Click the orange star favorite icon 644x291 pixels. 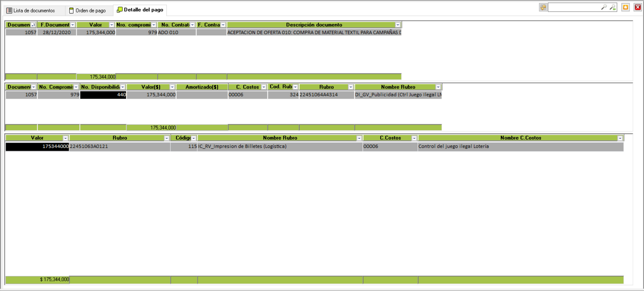point(626,7)
